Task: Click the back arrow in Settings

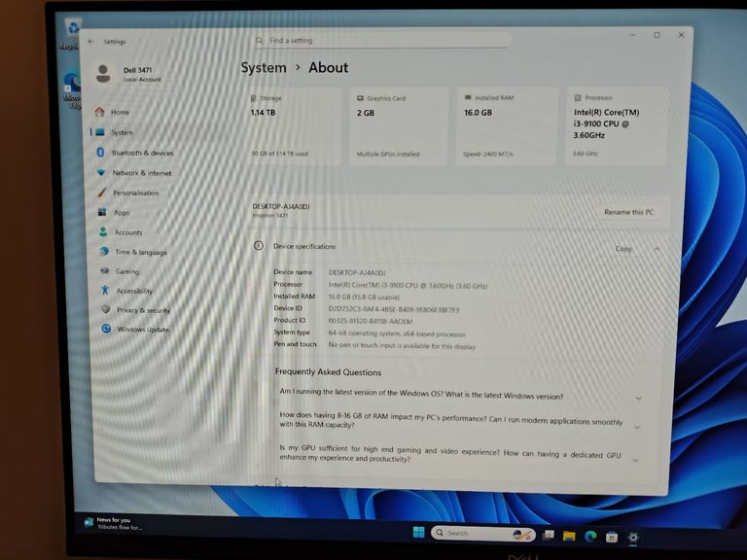Action: (x=90, y=42)
